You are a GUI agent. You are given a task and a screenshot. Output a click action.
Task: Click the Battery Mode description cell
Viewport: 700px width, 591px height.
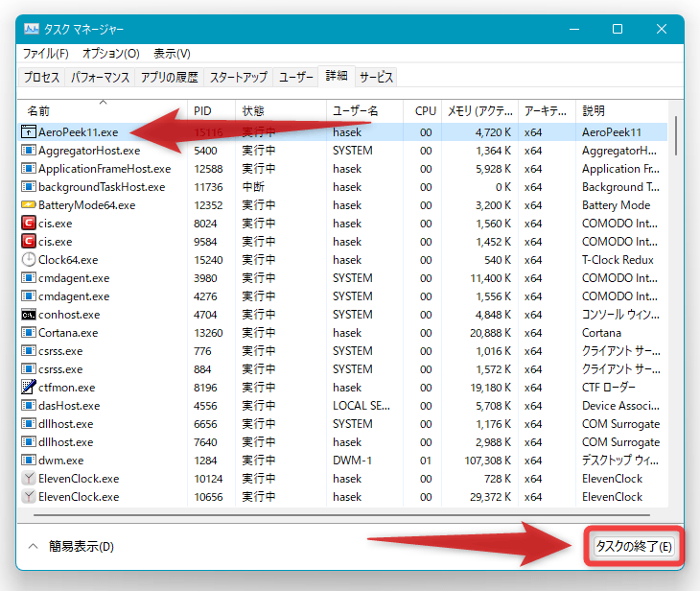coord(616,205)
